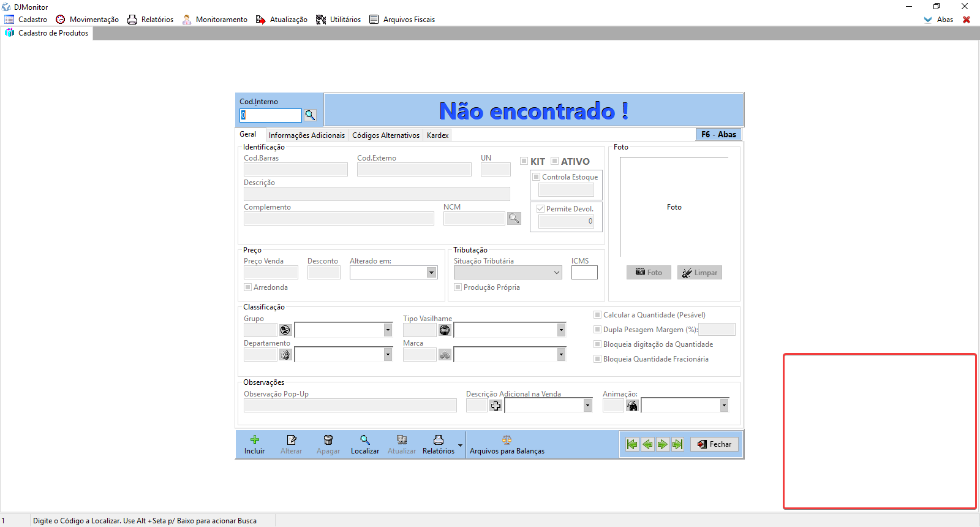Click the Cod.Interno input field
Image resolution: width=980 pixels, height=527 pixels.
click(270, 115)
